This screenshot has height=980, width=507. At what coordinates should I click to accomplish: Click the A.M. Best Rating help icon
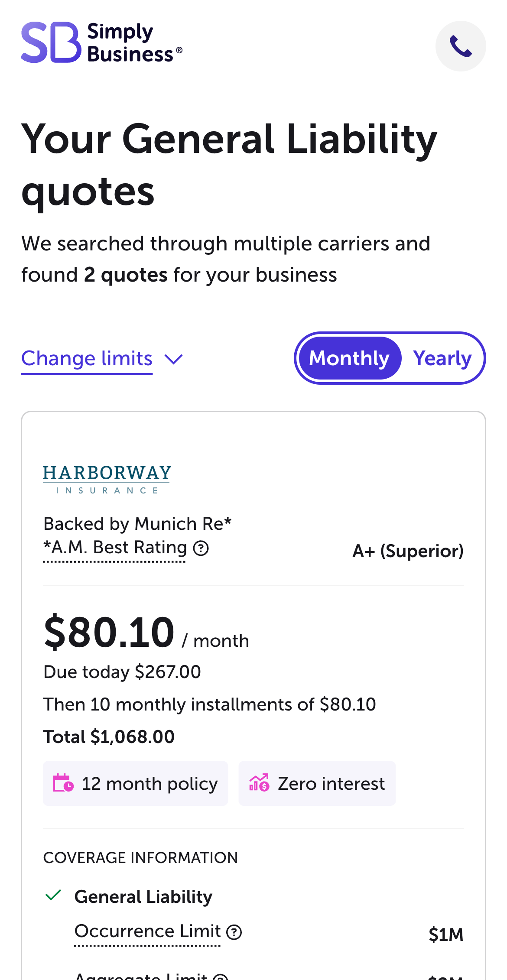tap(201, 548)
